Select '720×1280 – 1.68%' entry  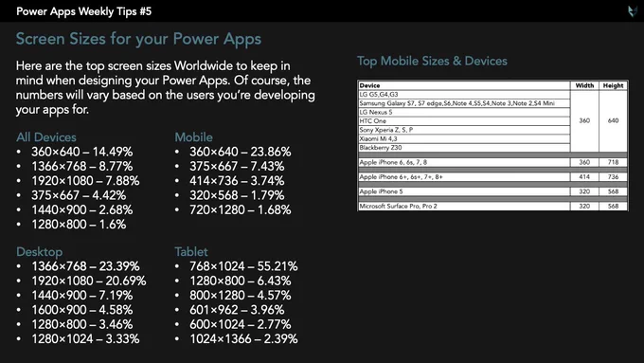coord(240,209)
